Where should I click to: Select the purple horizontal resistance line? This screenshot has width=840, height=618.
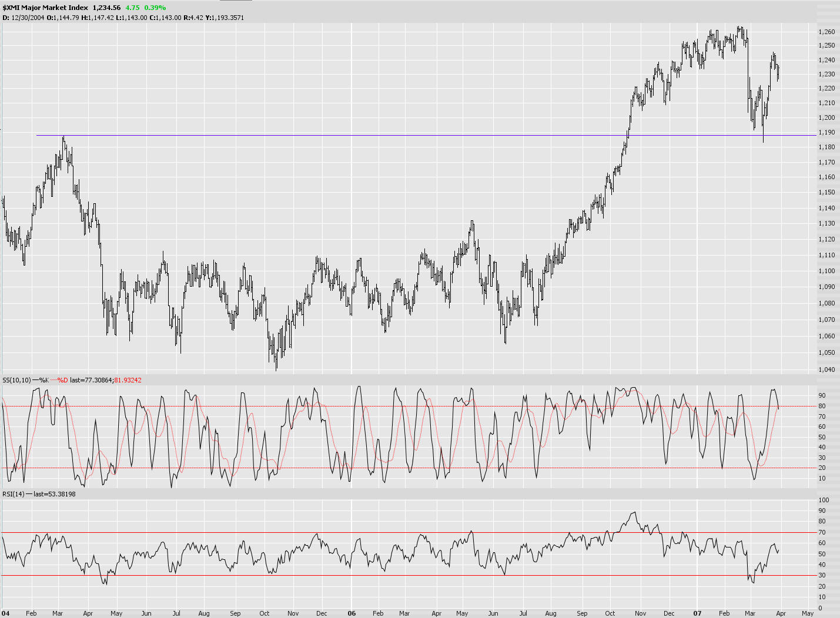tap(426, 135)
